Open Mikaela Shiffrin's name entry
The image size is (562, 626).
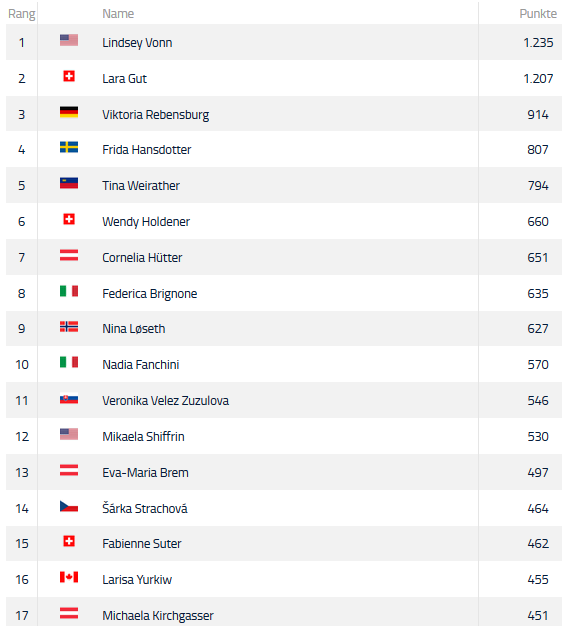tap(143, 436)
